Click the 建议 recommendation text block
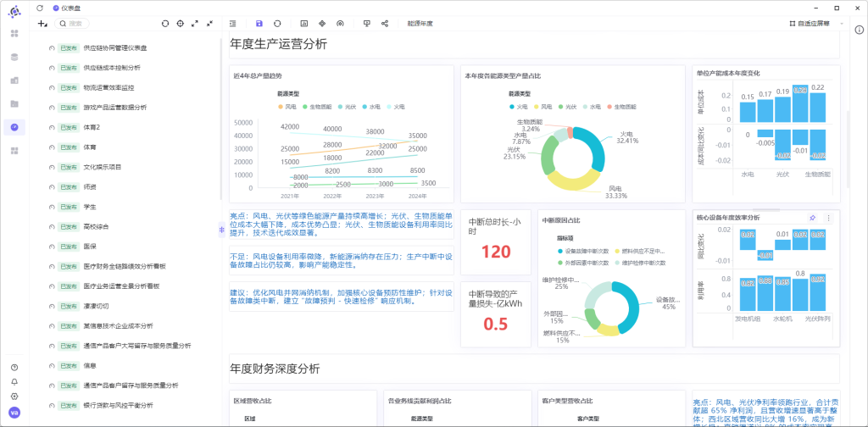 (342, 297)
